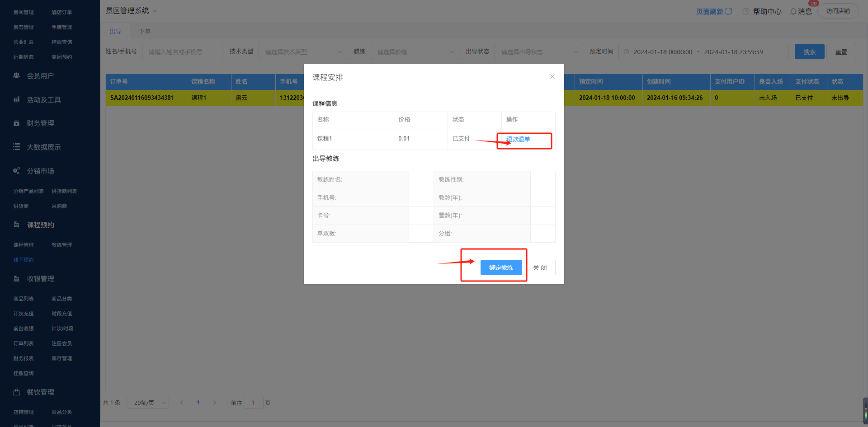The image size is (868, 427).
Task: Open the message bell notifications
Action: pyautogui.click(x=793, y=11)
